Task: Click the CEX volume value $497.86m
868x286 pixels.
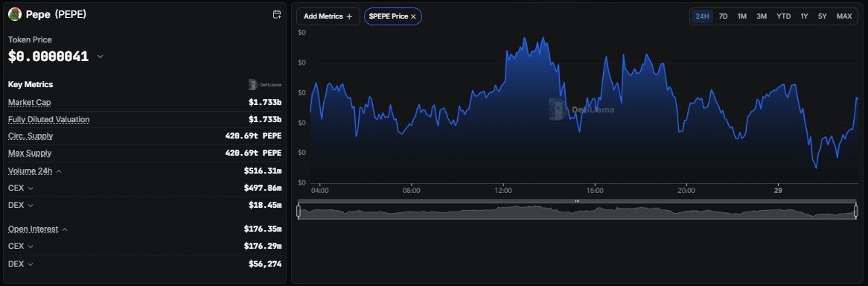Action: point(262,188)
